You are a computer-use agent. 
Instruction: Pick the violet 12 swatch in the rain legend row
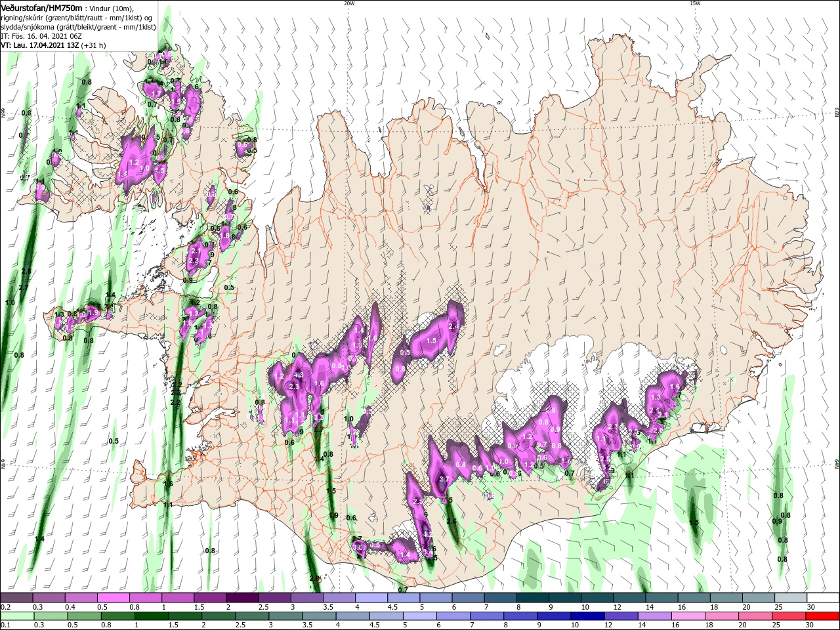pos(621,616)
